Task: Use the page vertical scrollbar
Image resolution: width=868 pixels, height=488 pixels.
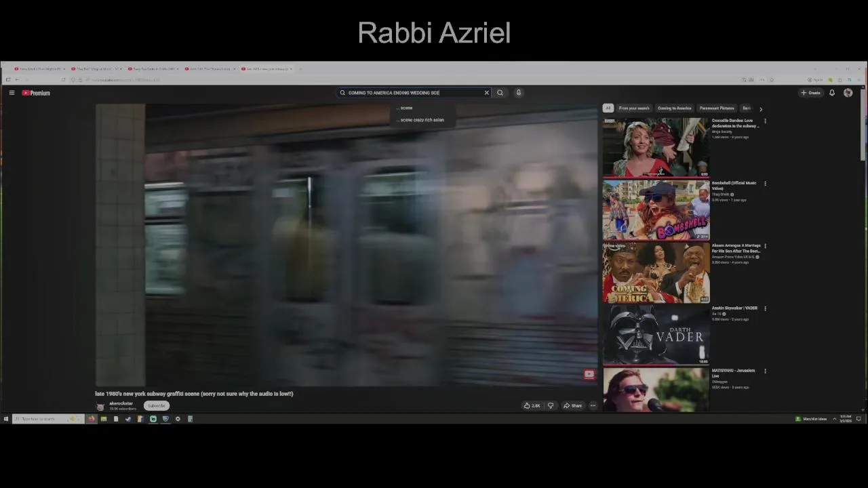Action: click(863, 125)
